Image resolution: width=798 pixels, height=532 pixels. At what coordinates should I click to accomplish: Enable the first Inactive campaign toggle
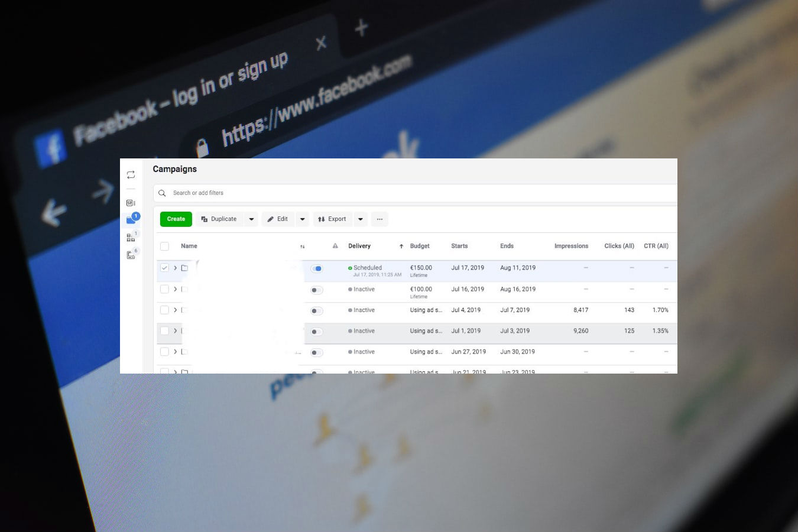(316, 290)
